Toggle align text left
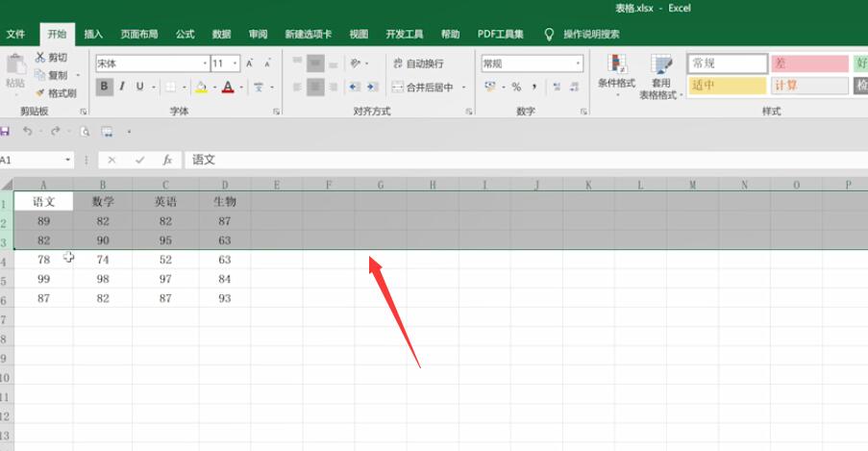The width and height of the screenshot is (868, 451). (x=297, y=87)
